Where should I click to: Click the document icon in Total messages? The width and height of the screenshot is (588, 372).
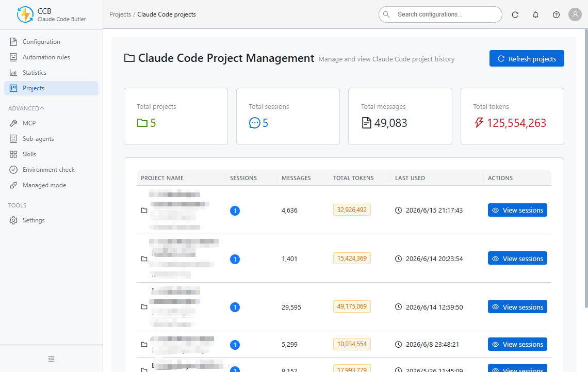click(x=366, y=123)
